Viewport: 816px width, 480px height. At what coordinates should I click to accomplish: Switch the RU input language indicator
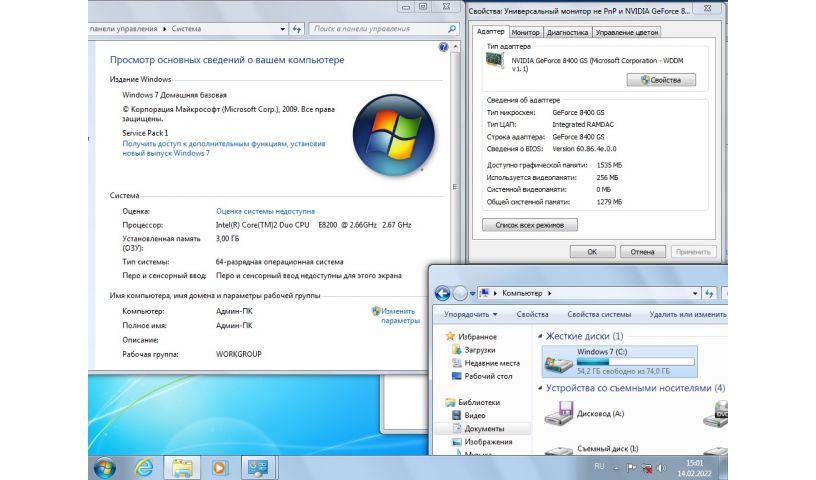pos(599,466)
